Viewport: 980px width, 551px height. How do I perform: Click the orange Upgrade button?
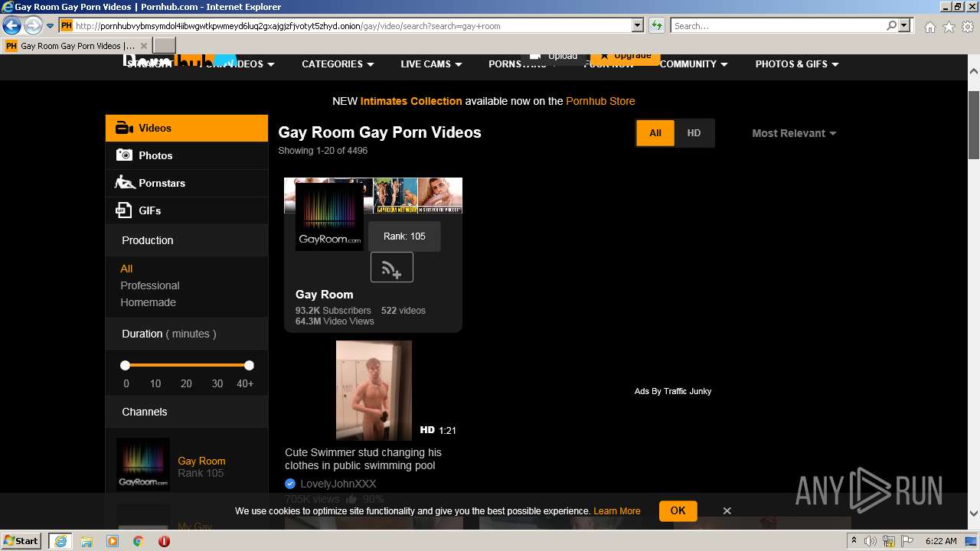625,57
